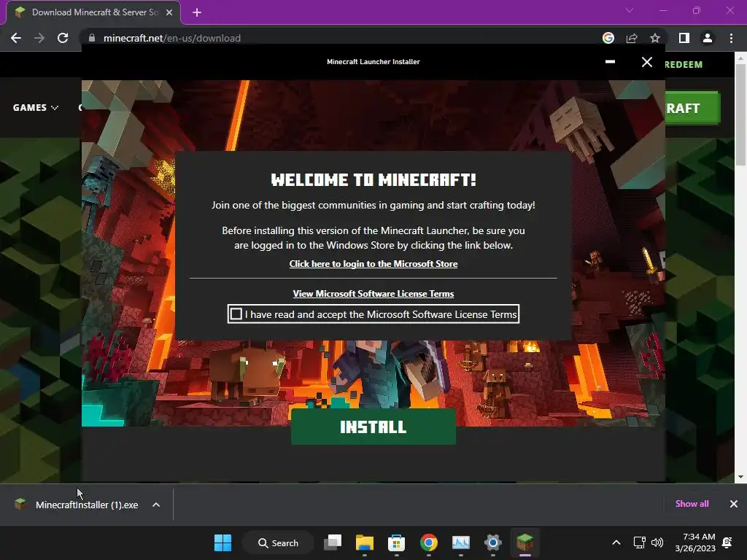Open File Explorer from taskbar

365,542
